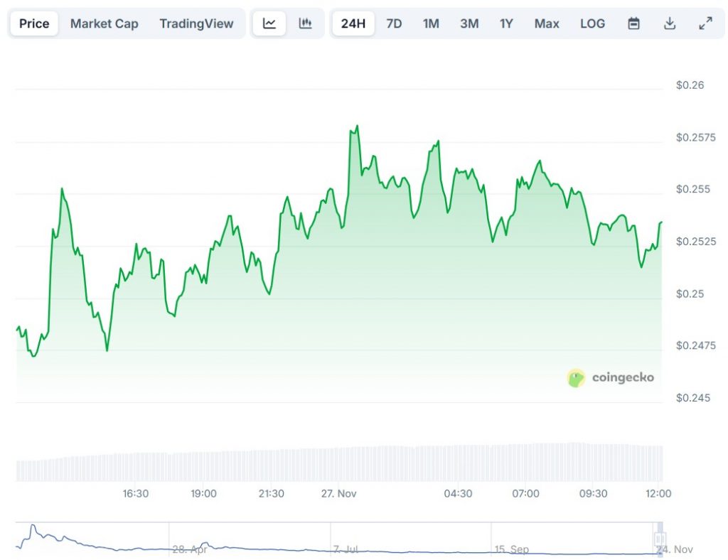Click the price peak near 27. Nov

pyautogui.click(x=356, y=127)
